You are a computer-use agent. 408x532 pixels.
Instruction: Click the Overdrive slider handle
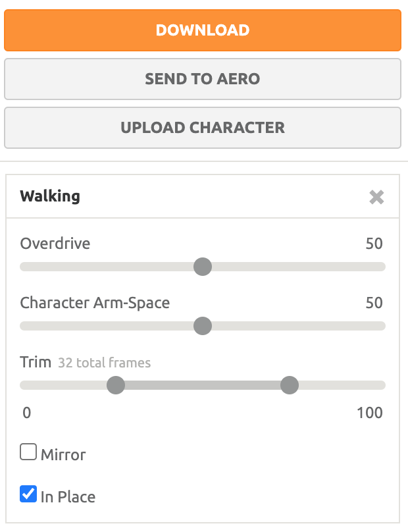coord(203,267)
